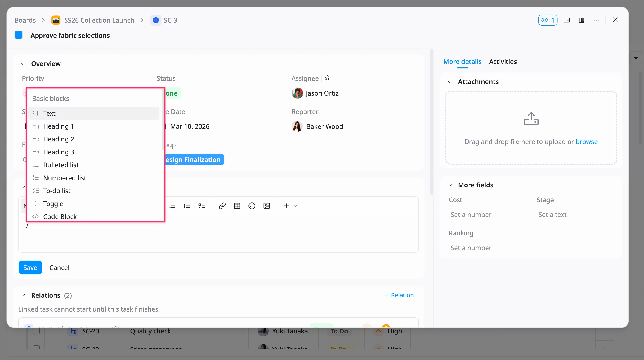Choose Code Block option

(94, 216)
